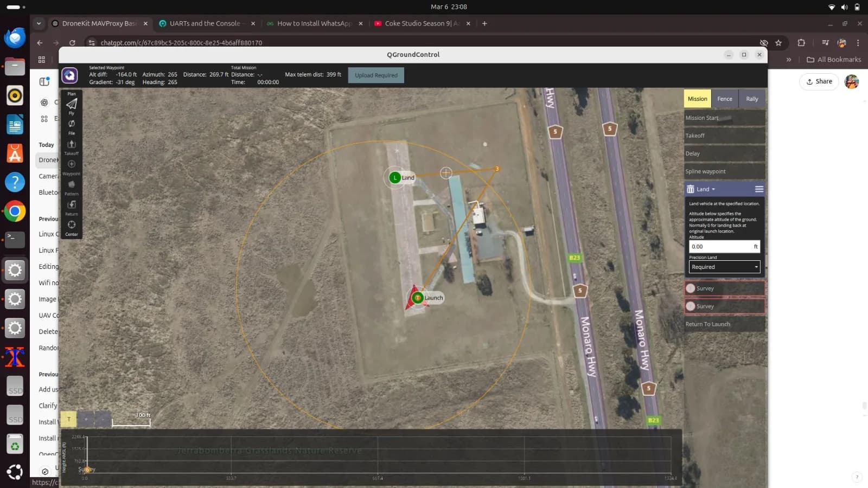Go back in browser
This screenshot has height=488, width=868.
pyautogui.click(x=40, y=42)
